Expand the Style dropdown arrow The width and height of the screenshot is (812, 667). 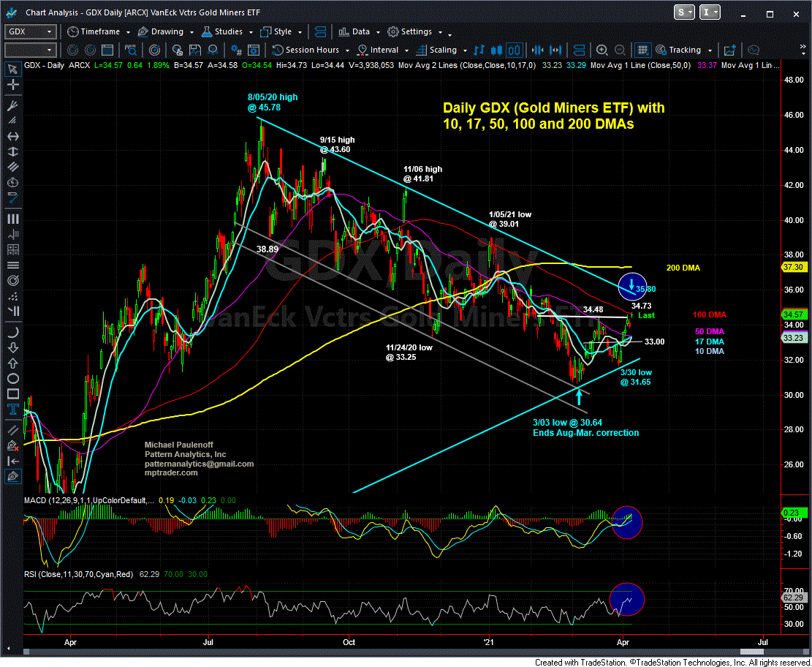point(298,33)
